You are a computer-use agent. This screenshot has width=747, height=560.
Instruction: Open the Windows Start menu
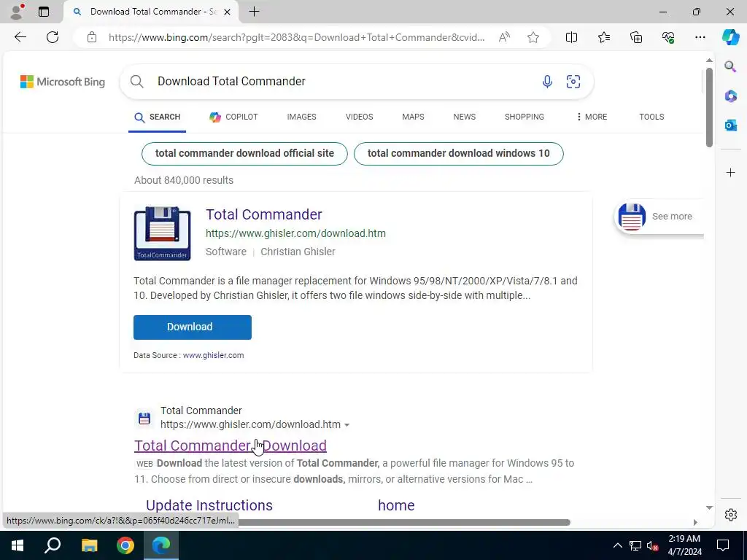[18, 545]
